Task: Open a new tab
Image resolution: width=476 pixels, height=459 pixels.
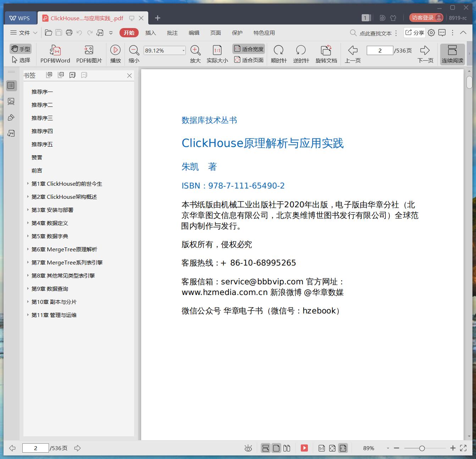Action: coord(158,18)
